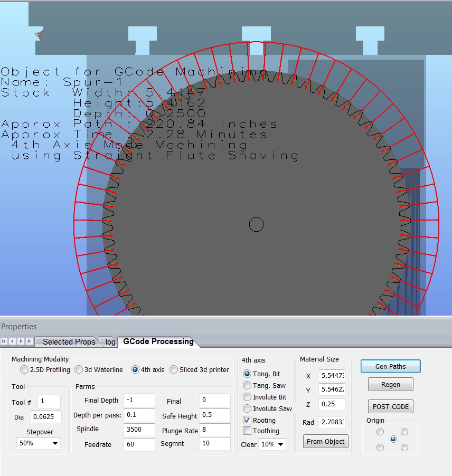Click the Feedrate input field
Image resolution: width=452 pixels, height=476 pixels.
coord(139,444)
